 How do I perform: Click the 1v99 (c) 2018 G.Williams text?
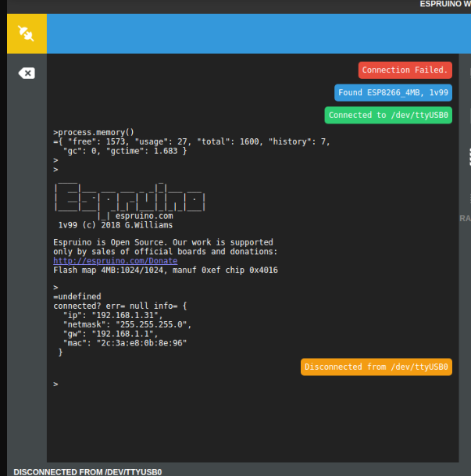tap(116, 225)
